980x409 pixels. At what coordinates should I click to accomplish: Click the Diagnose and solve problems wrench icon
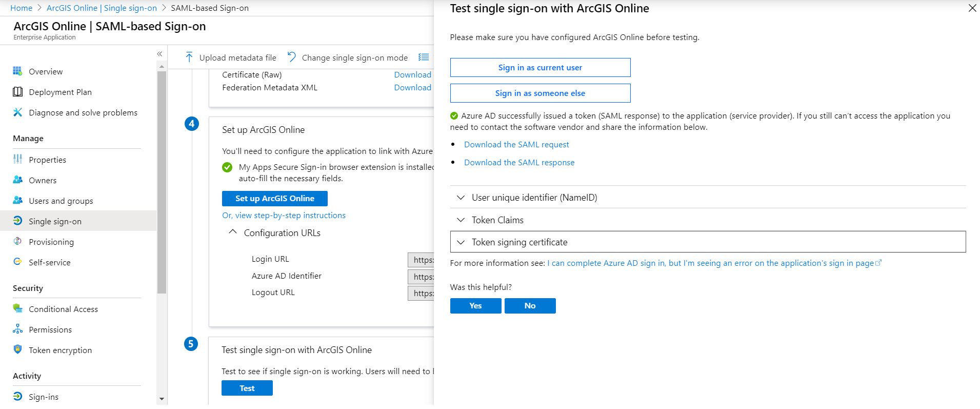coord(17,112)
